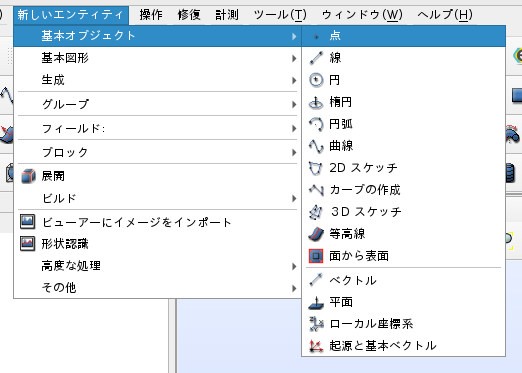
Task: Select グループ menu text
Action: [x=66, y=104]
